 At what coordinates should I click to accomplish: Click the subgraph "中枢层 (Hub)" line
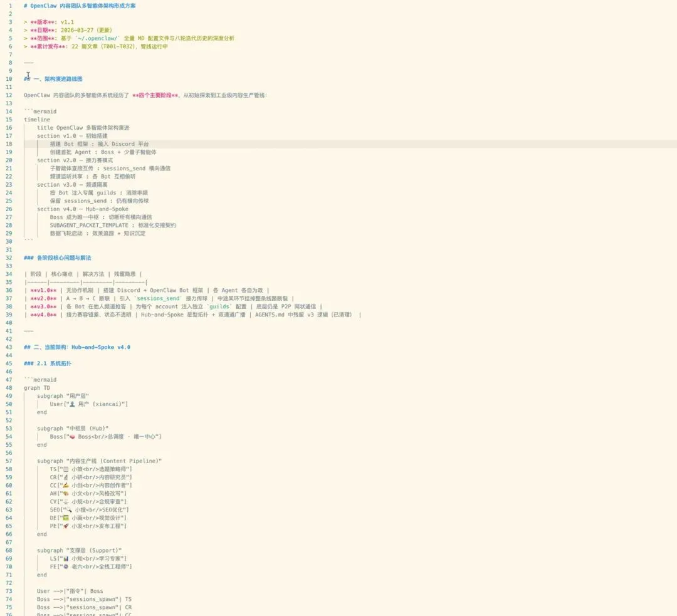(x=73, y=429)
